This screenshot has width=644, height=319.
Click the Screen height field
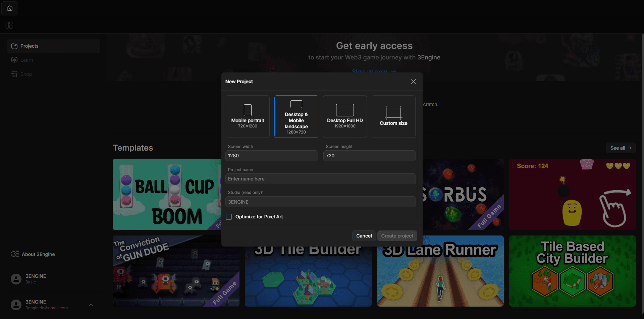tap(369, 156)
